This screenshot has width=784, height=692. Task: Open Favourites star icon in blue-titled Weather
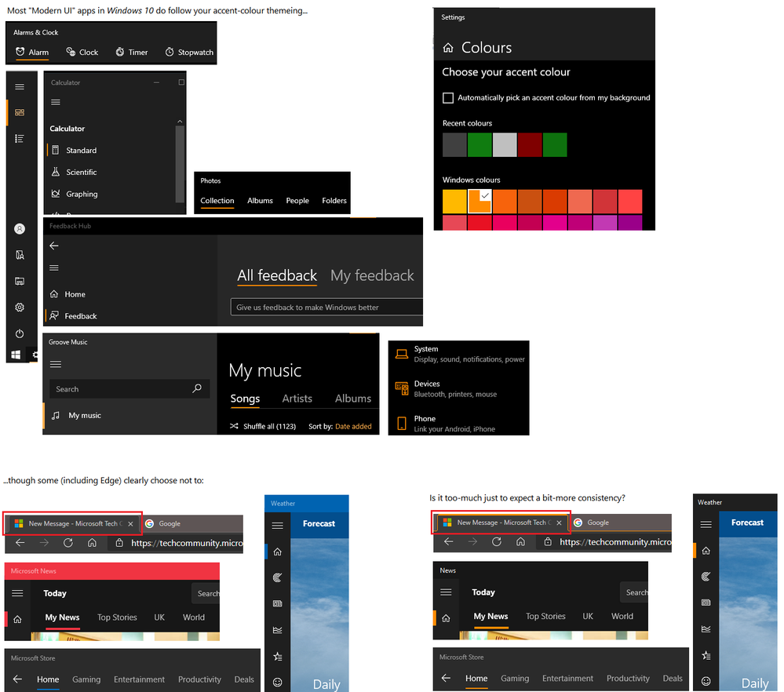[x=278, y=656]
